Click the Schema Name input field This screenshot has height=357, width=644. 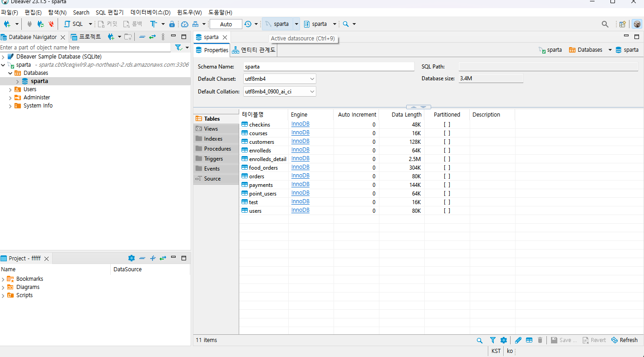[x=329, y=67]
